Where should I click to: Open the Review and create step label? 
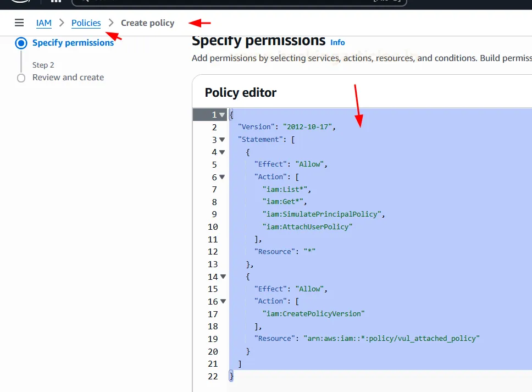(68, 78)
